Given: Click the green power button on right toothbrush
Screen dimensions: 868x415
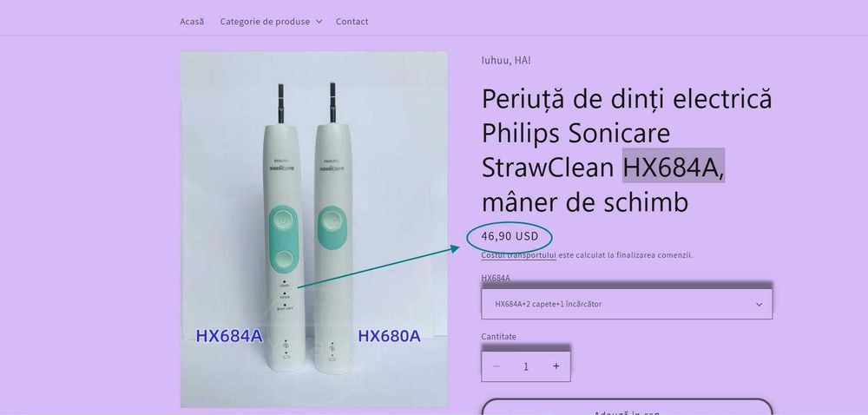Looking at the screenshot, I should [332, 222].
